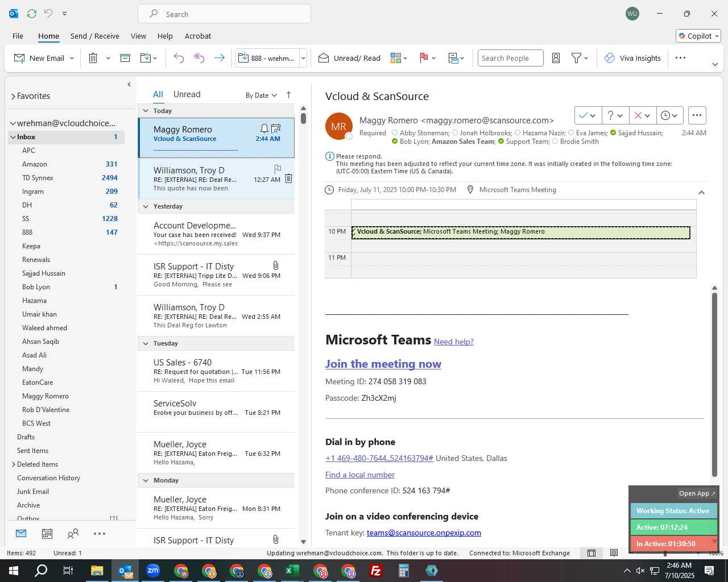728x582 pixels.
Task: Switch to Calendar view in navigation bar
Action: pos(47,534)
